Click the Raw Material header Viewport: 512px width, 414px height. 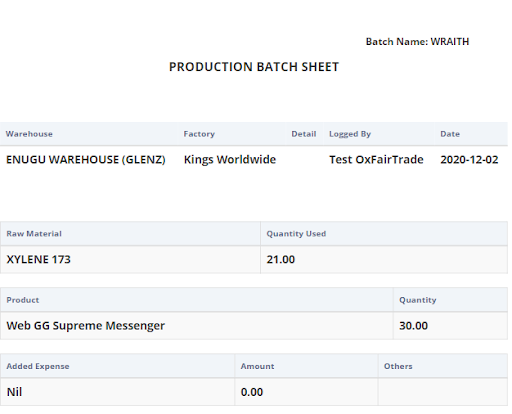[x=34, y=234]
